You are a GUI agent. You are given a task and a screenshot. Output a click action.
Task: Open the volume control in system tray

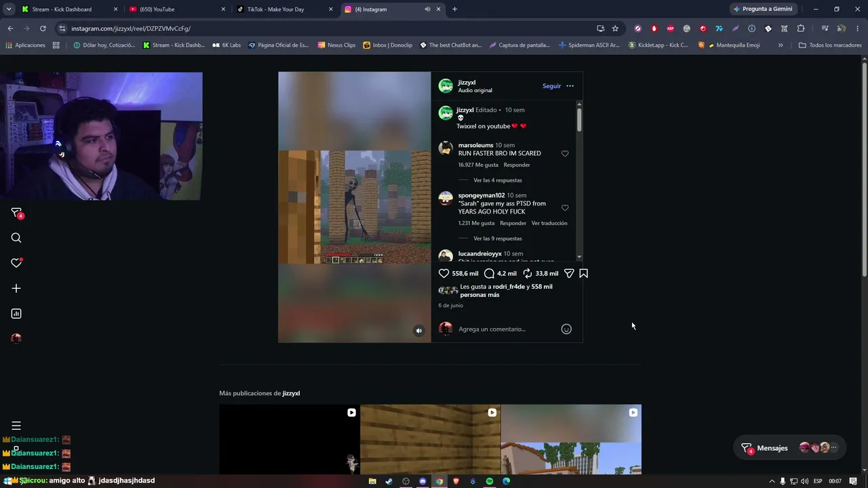[805, 481]
